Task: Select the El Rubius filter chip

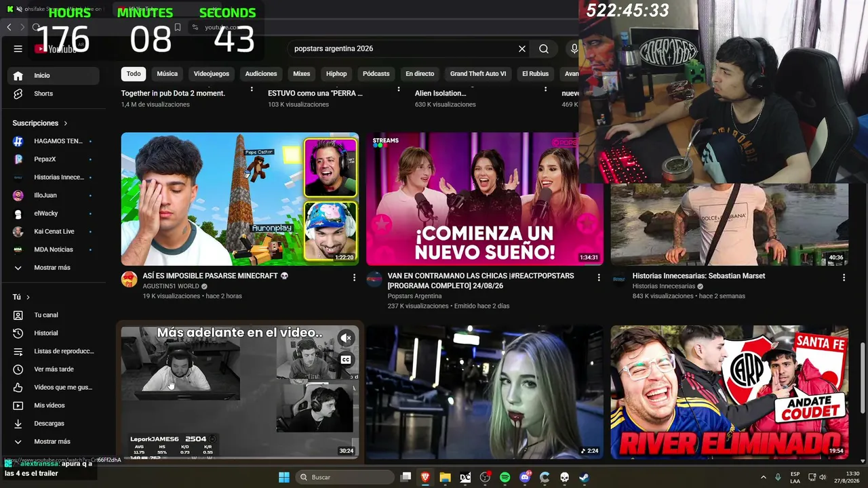Action: [x=535, y=74]
